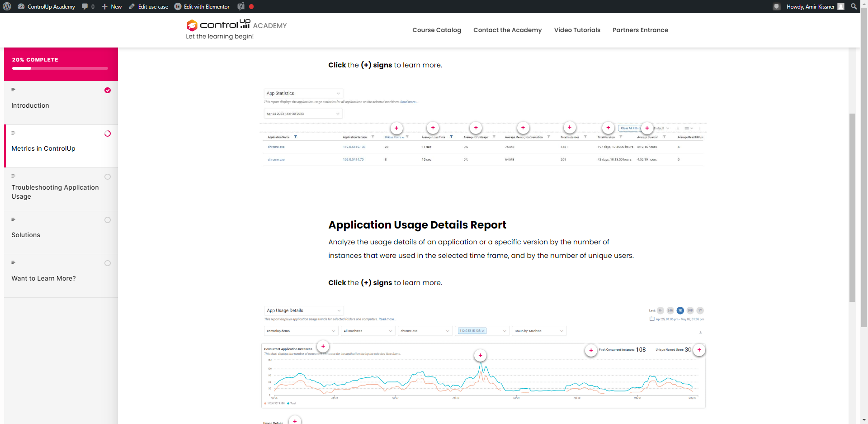Click plus hotspot beside Peak Concurrent Instances

pyautogui.click(x=591, y=350)
